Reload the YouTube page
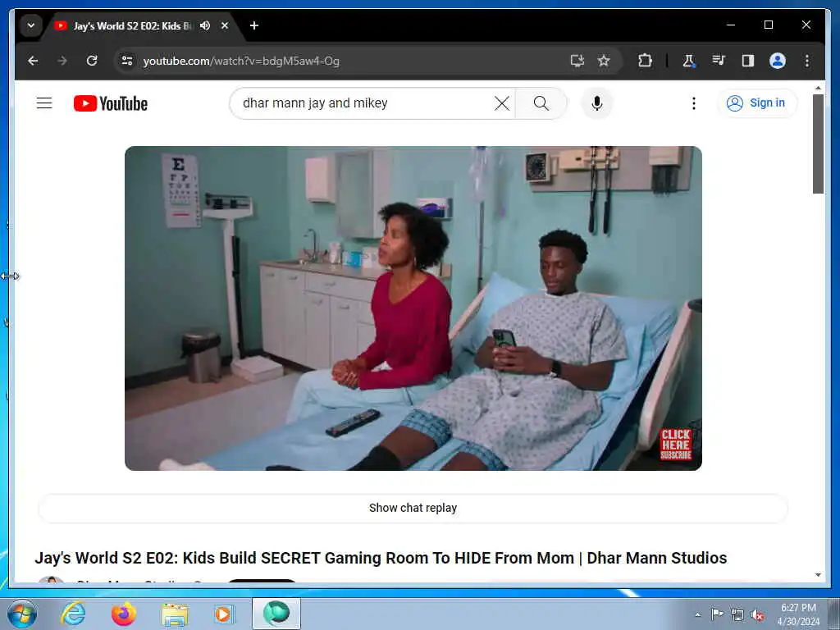Viewport: 840px width, 630px height. pos(92,61)
